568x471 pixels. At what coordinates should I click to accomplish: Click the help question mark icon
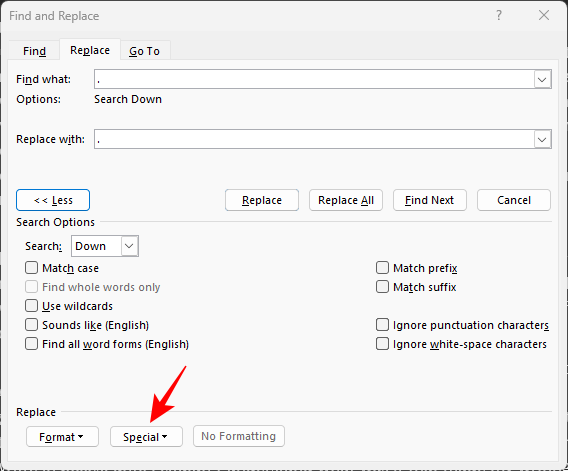499,15
